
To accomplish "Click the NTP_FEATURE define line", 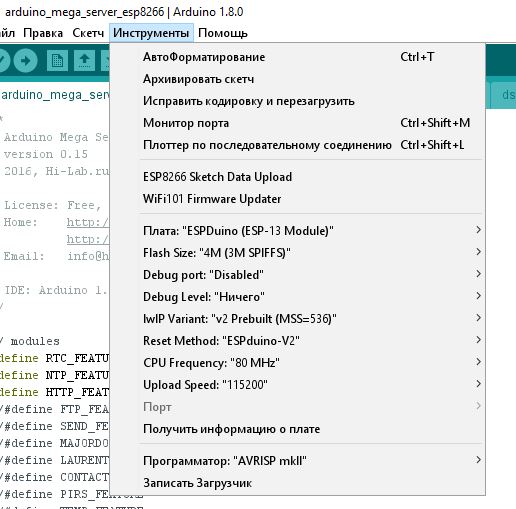I will (54, 375).
